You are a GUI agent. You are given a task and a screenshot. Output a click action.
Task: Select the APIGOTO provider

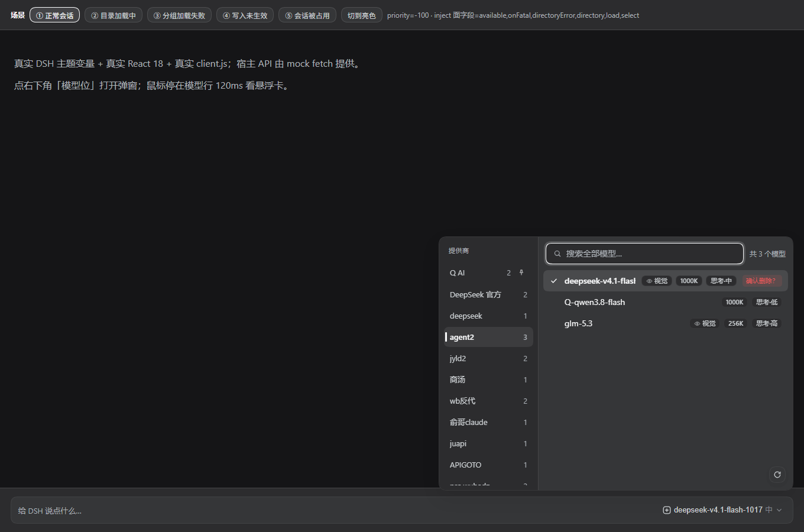(x=488, y=465)
